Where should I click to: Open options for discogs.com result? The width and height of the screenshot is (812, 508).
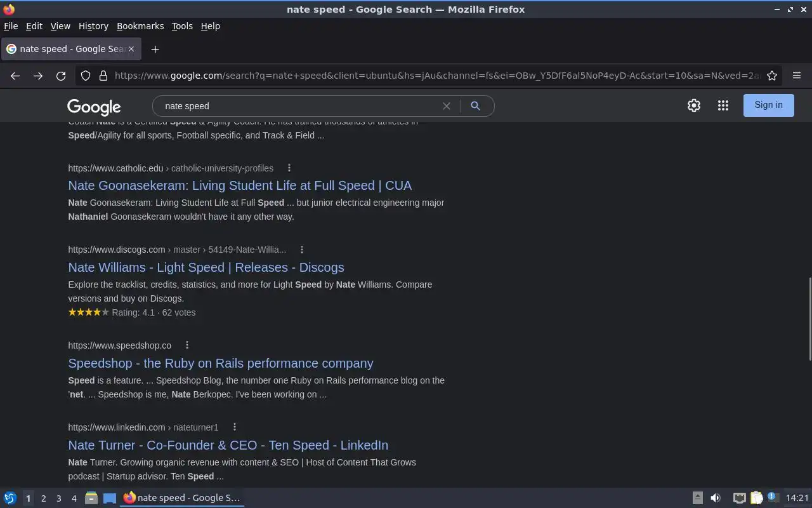[301, 250]
